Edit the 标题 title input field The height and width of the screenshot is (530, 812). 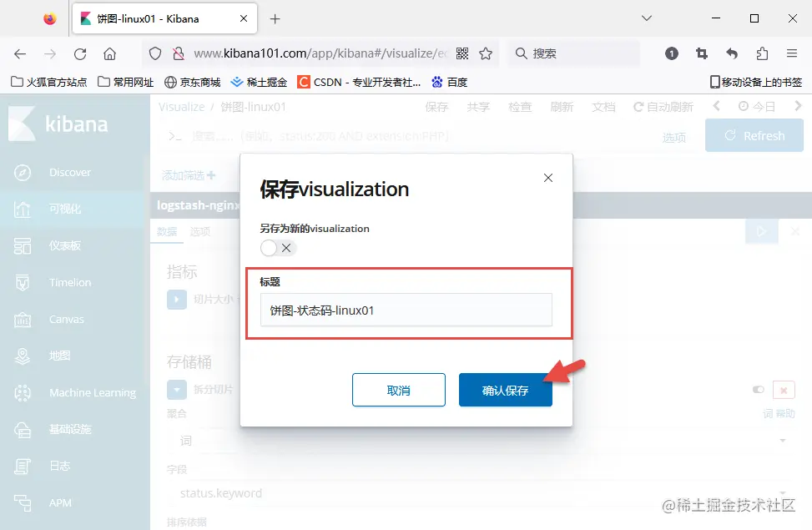point(406,310)
